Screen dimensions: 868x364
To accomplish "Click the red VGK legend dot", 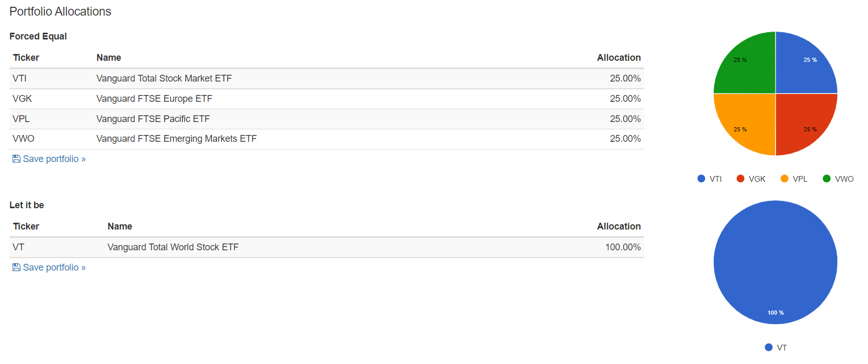I will [741, 179].
